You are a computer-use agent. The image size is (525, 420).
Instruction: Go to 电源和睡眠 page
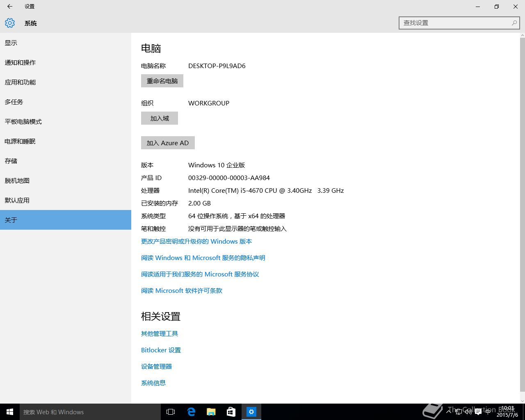click(x=66, y=141)
